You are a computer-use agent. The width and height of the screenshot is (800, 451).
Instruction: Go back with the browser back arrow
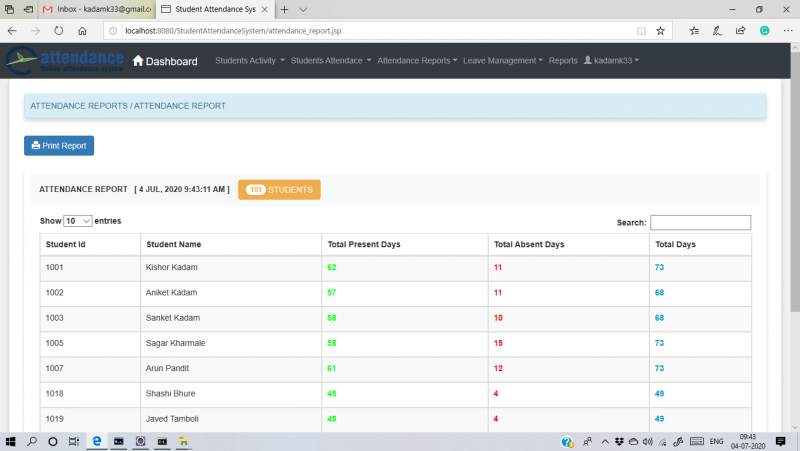(x=12, y=31)
